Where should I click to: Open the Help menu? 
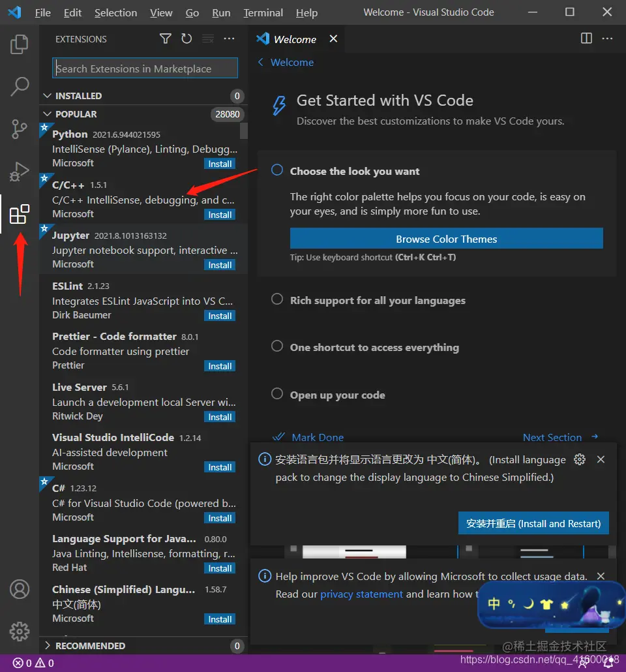tap(306, 13)
